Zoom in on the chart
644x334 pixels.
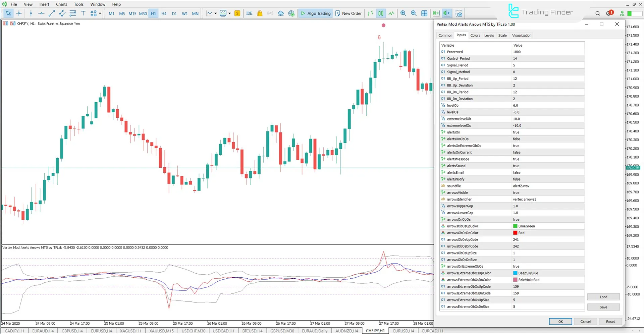[404, 13]
